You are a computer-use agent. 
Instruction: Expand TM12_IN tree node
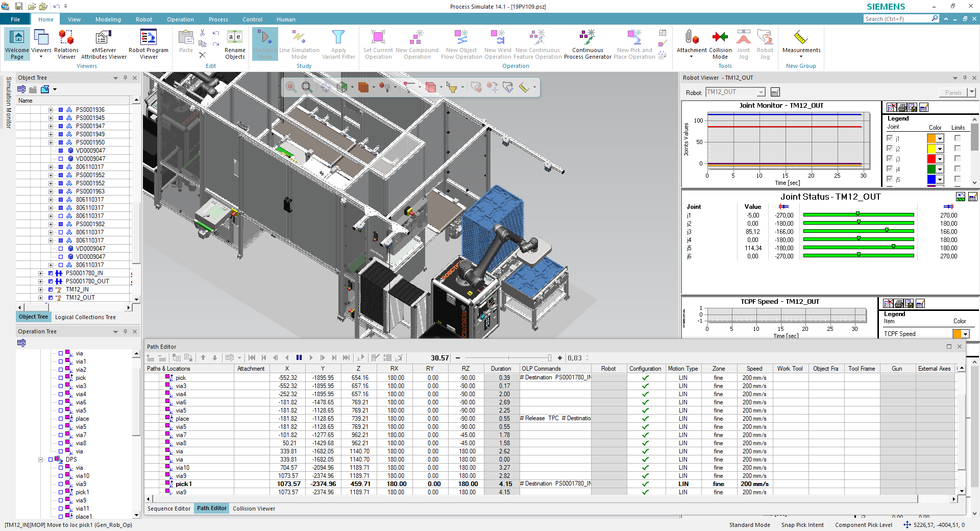tap(40, 289)
